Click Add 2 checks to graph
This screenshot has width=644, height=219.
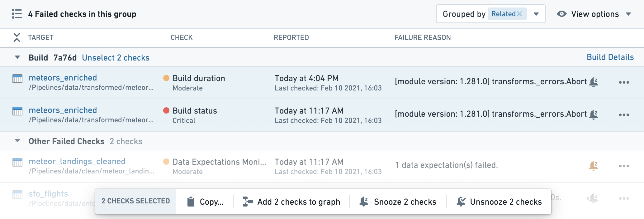pyautogui.click(x=291, y=202)
